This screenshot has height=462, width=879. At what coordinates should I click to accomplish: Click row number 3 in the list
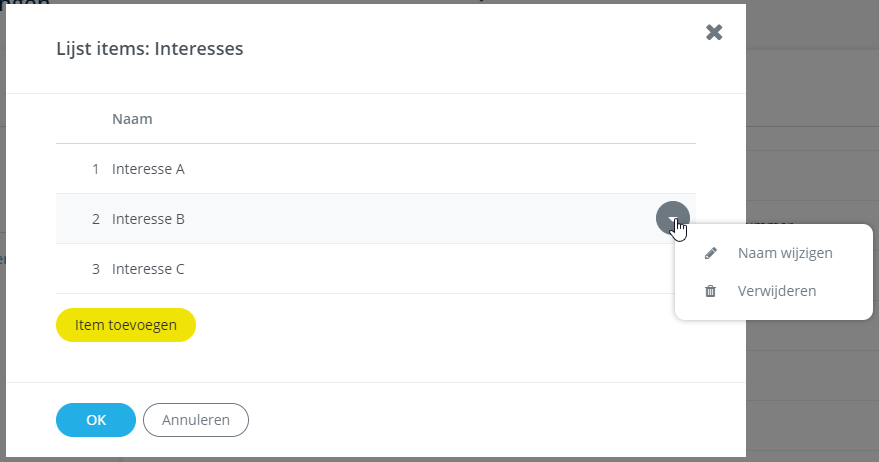click(x=96, y=269)
